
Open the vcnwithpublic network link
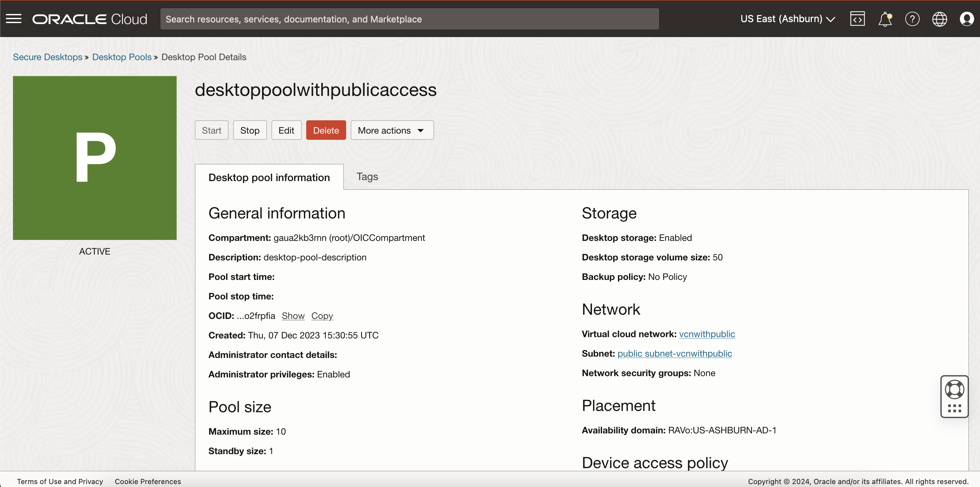pyautogui.click(x=707, y=334)
